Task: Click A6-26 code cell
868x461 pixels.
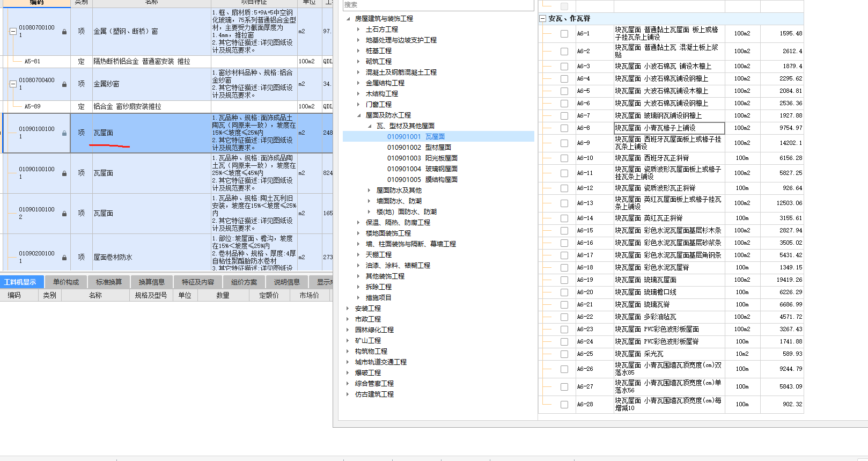Action: 594,369
